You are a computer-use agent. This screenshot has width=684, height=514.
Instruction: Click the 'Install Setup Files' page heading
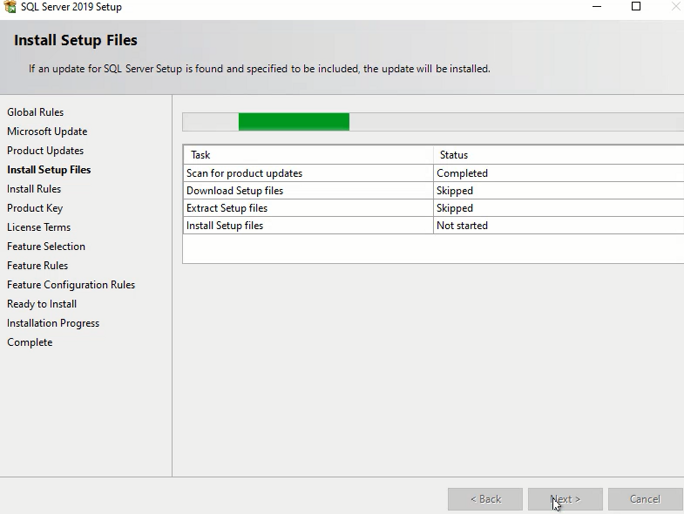[x=75, y=40]
